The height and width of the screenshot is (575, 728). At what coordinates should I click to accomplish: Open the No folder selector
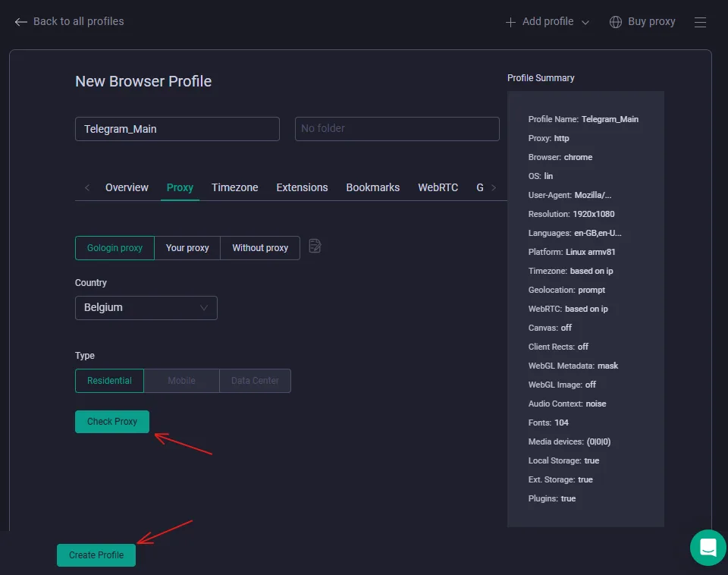click(397, 129)
